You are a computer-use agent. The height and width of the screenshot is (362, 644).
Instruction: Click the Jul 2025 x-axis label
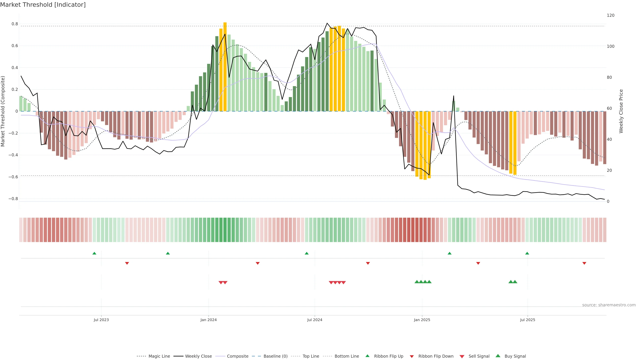(x=527, y=320)
